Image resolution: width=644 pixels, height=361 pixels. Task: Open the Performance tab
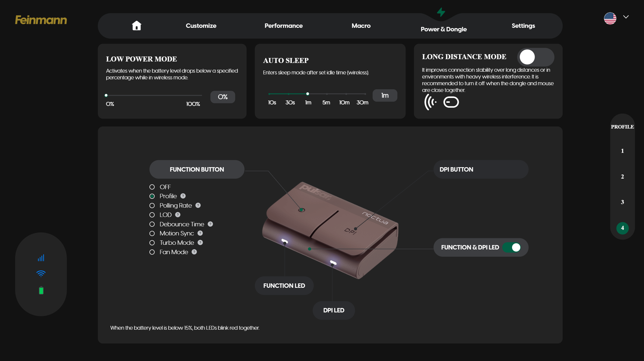284,26
